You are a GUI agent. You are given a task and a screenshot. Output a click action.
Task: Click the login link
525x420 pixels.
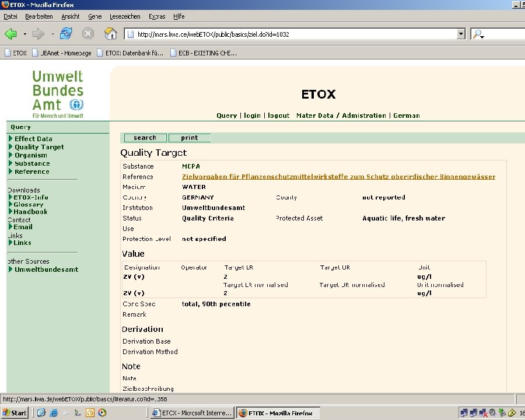point(252,116)
